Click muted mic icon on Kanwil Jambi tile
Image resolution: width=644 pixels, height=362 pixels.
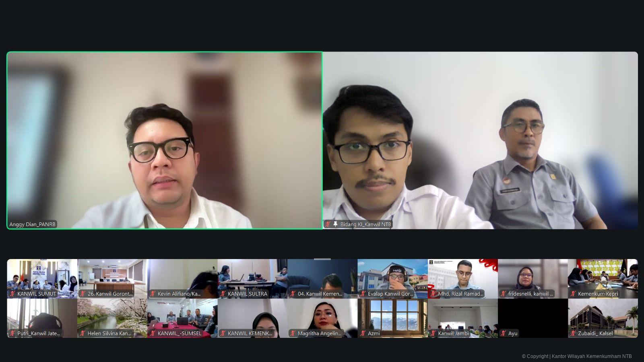click(x=433, y=333)
